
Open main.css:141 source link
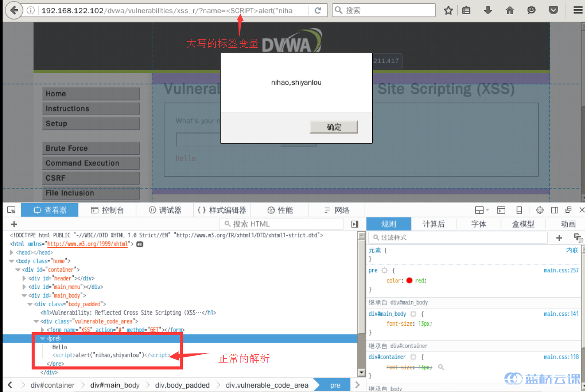[561, 314]
